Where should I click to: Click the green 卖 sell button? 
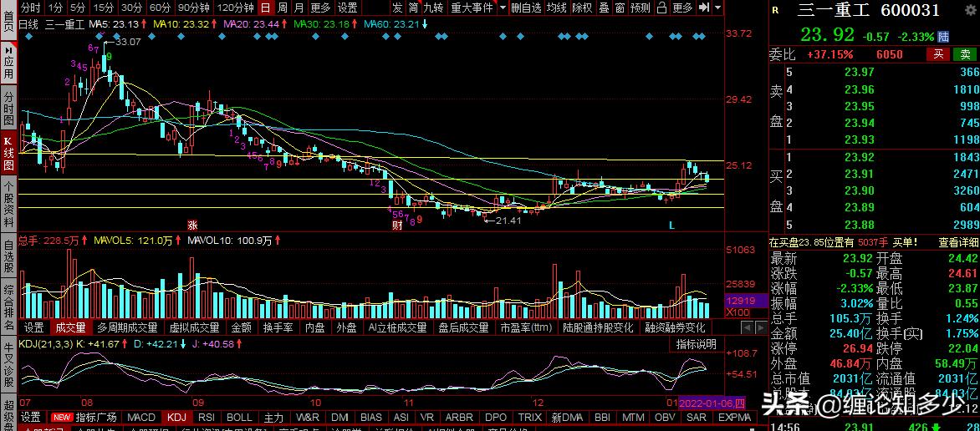pyautogui.click(x=965, y=54)
